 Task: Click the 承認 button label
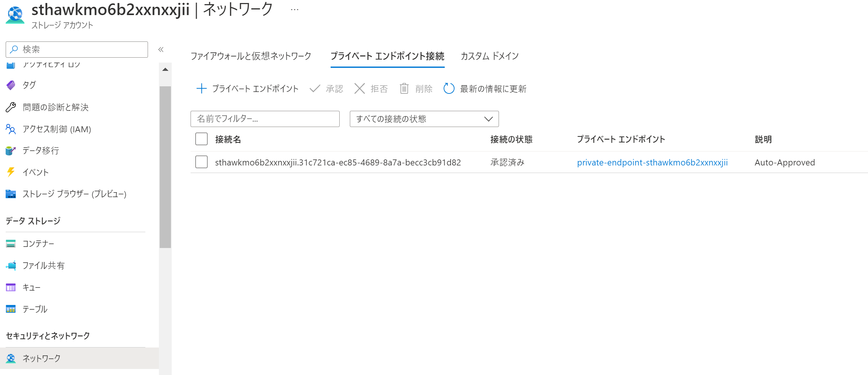(x=334, y=89)
